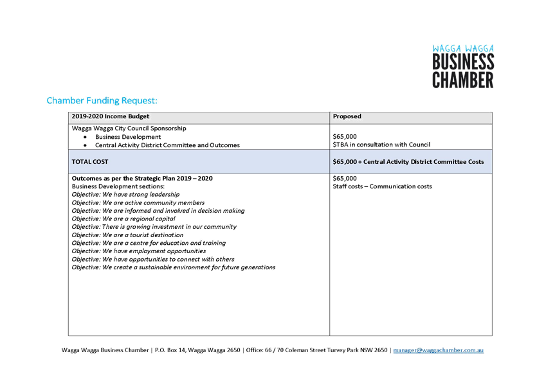Image resolution: width=546 pixels, height=392 pixels.
Task: Select '$TBA in consultation with Council' text
Action: (381, 145)
